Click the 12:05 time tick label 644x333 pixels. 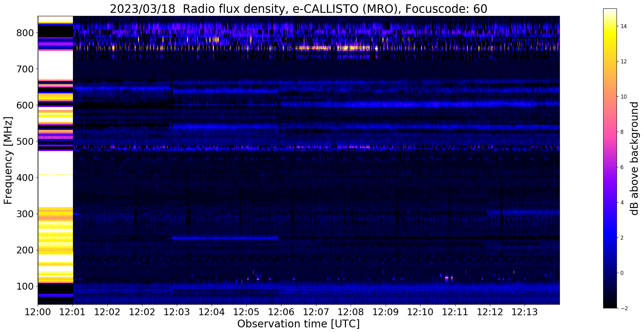click(x=247, y=312)
